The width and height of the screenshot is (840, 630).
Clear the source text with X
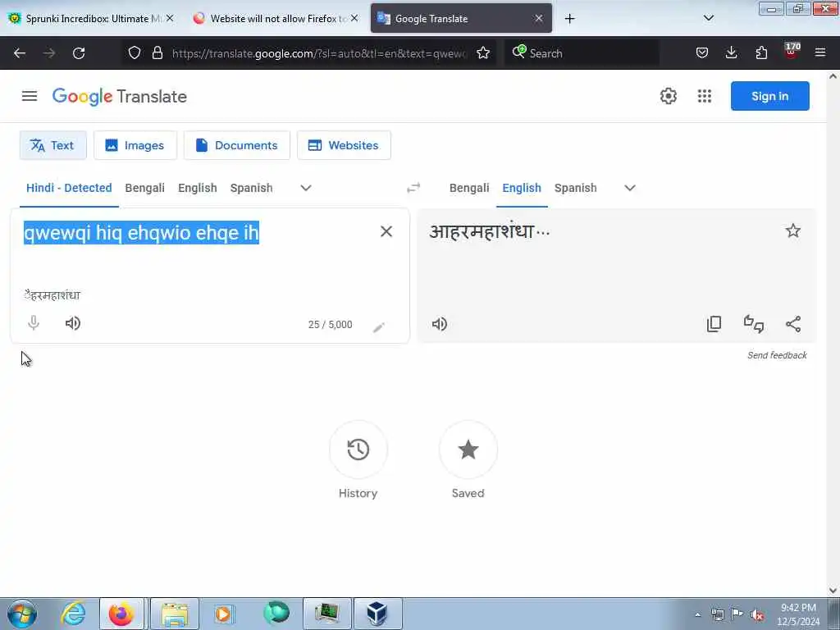(x=386, y=231)
